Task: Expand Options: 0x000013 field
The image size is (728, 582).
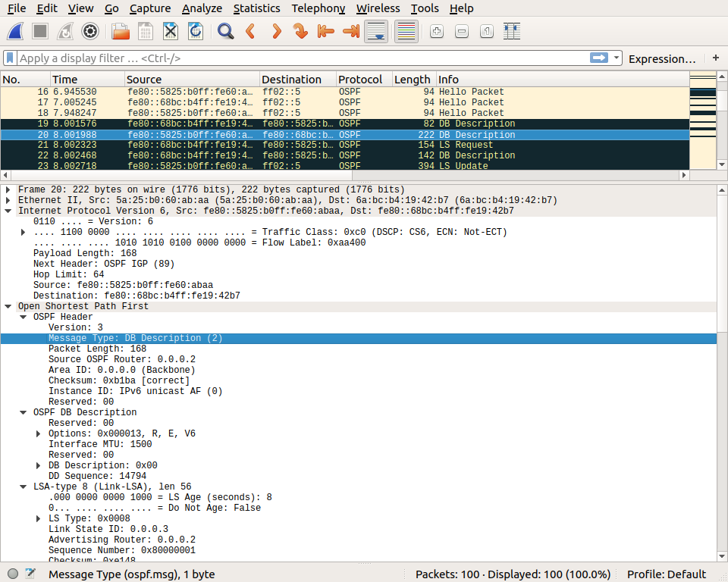Action: tap(39, 433)
